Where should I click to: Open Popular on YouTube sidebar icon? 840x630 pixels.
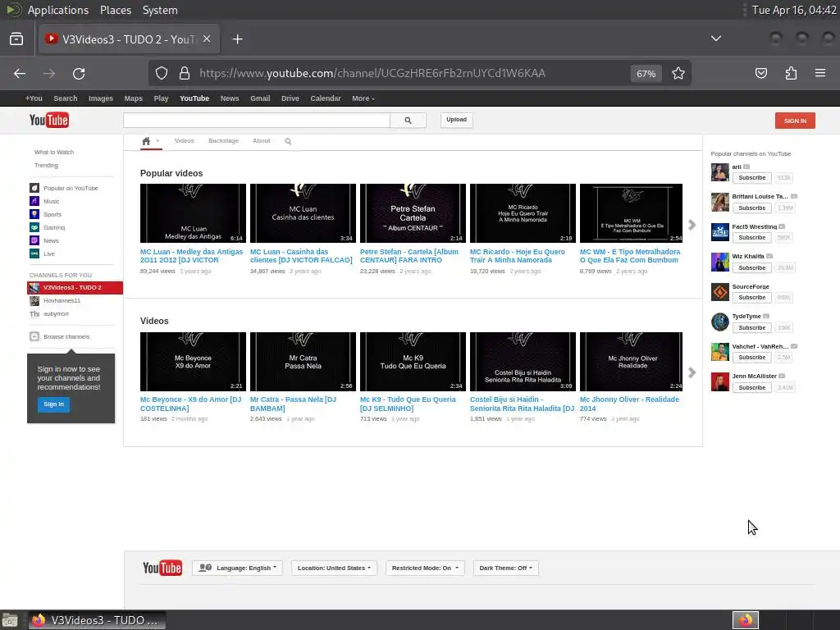tap(34, 188)
